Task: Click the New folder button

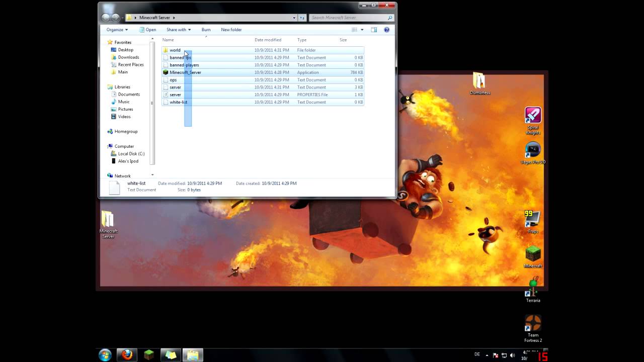Action: tap(231, 30)
